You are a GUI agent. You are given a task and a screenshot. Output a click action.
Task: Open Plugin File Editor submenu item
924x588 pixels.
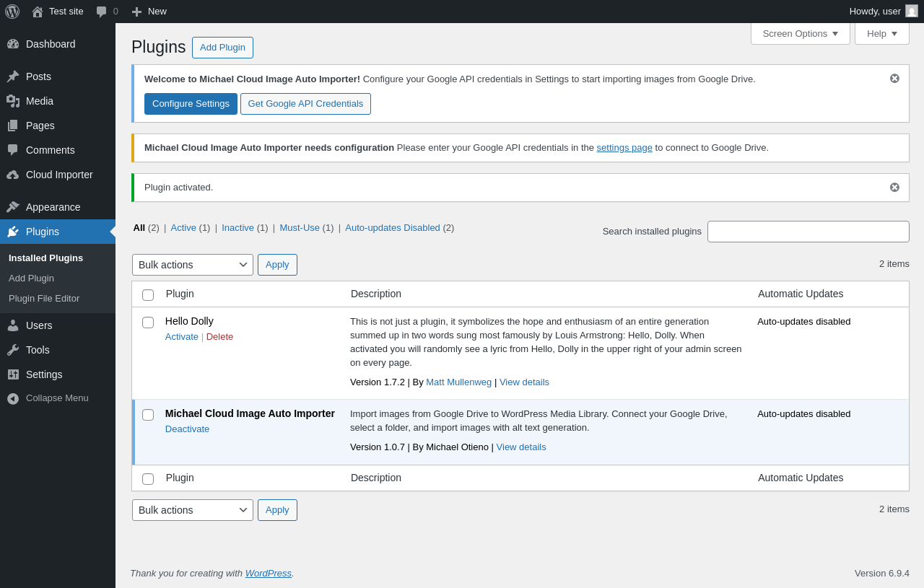[44, 299]
